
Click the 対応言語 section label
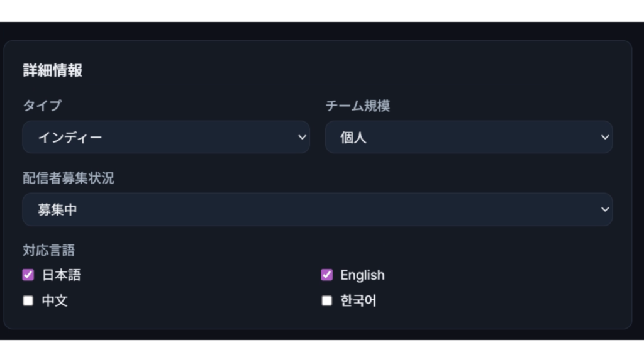click(x=48, y=250)
